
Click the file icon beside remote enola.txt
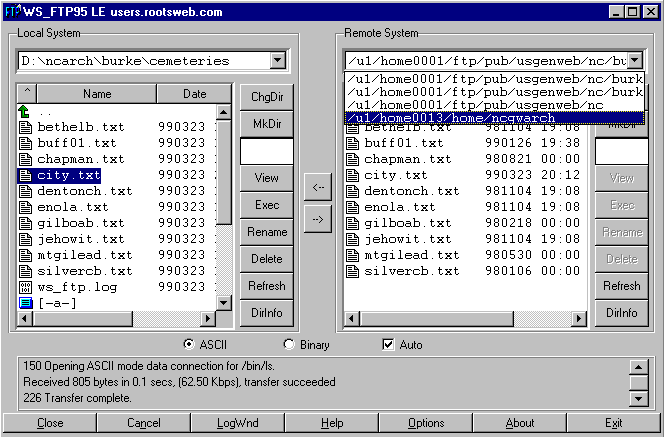point(353,207)
